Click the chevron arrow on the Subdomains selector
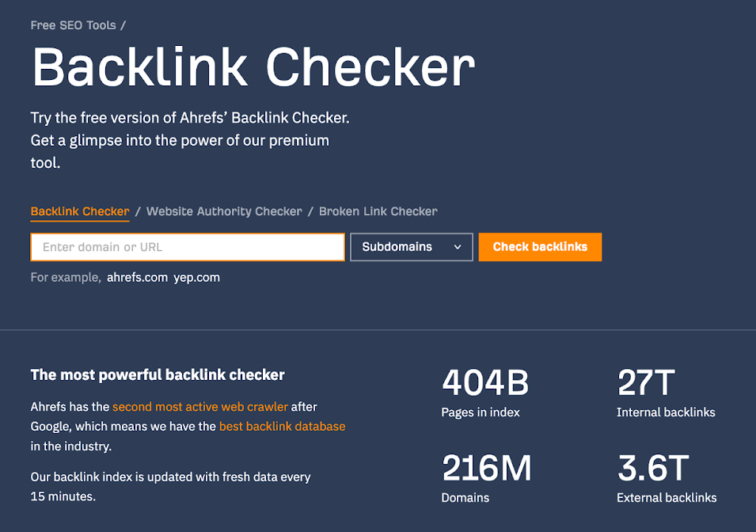The height and width of the screenshot is (532, 756). (459, 247)
